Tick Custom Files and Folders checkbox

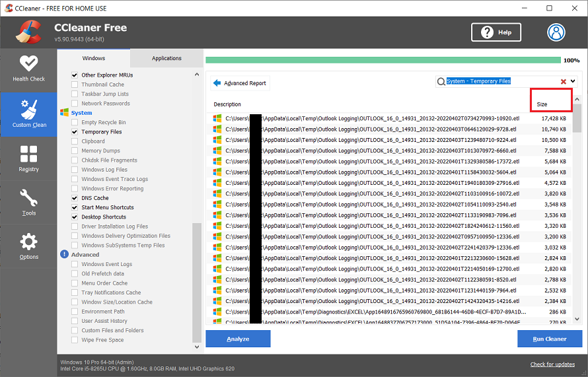[75, 330]
